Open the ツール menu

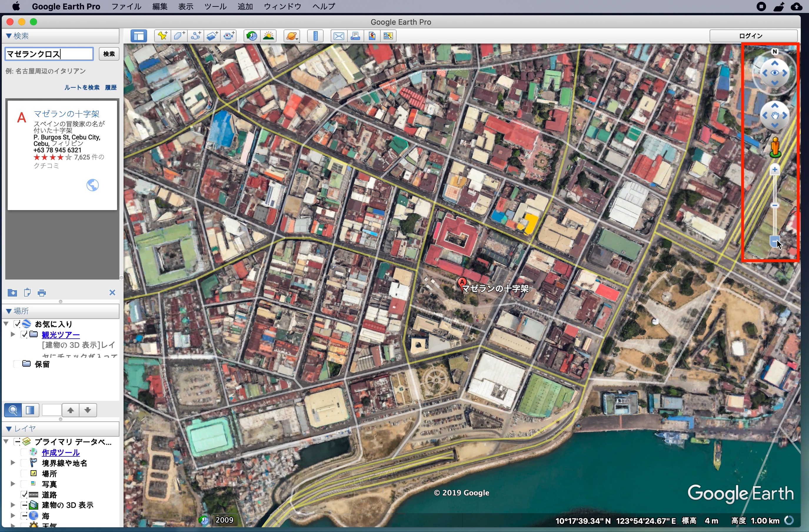pyautogui.click(x=215, y=6)
